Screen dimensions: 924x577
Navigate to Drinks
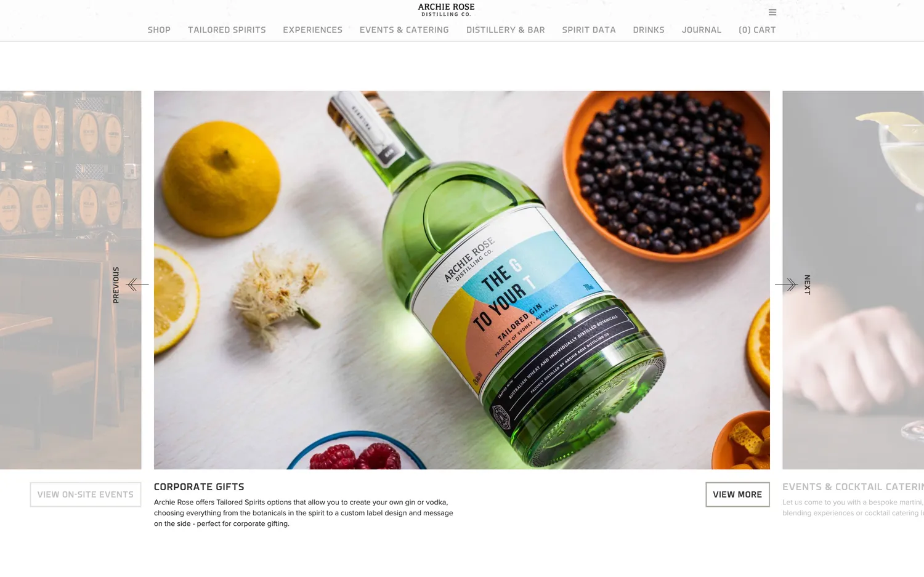[x=649, y=30]
